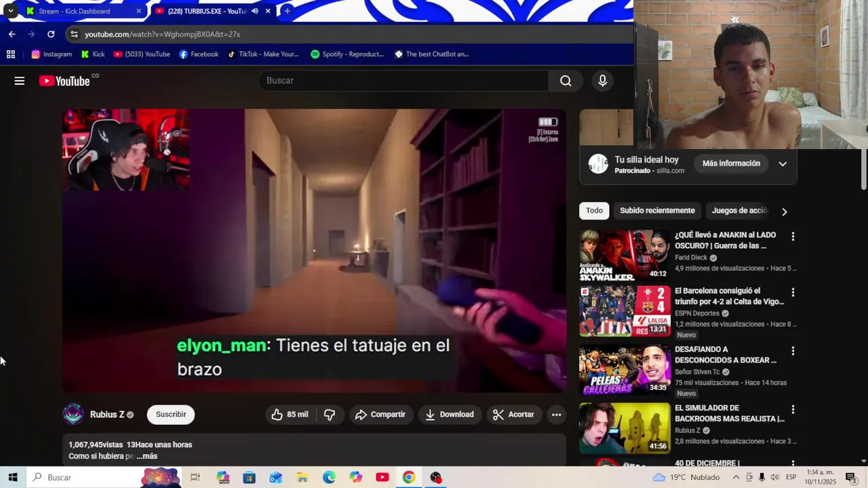Open the volume speaker tray icon
The width and height of the screenshot is (868, 488).
tap(775, 477)
